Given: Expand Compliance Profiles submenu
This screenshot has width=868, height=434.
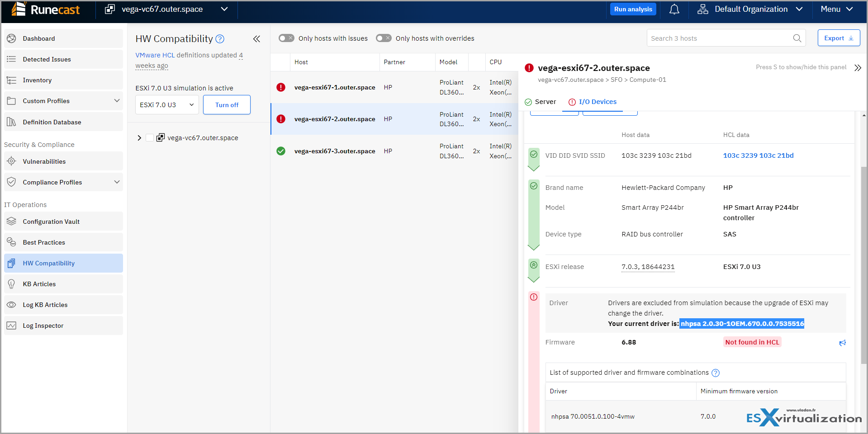Looking at the screenshot, I should [117, 182].
